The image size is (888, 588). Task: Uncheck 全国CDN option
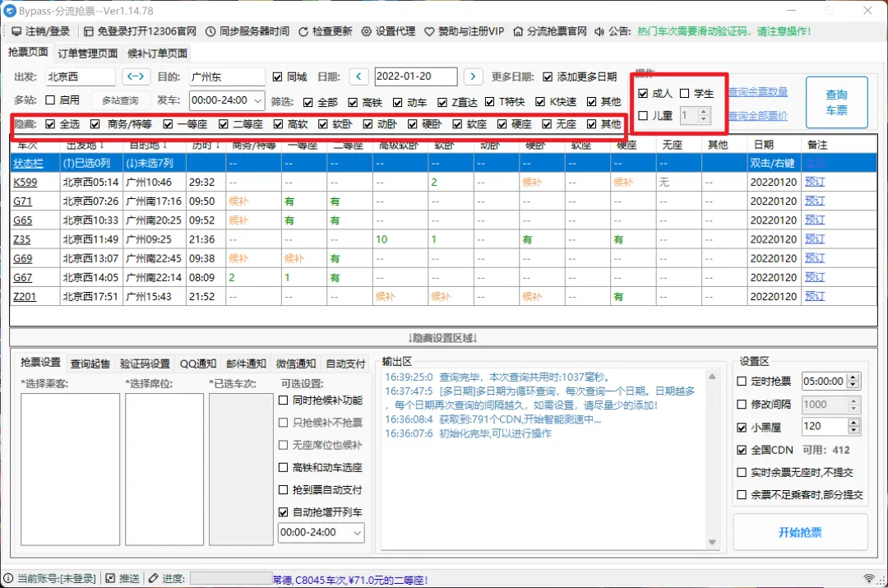[742, 450]
